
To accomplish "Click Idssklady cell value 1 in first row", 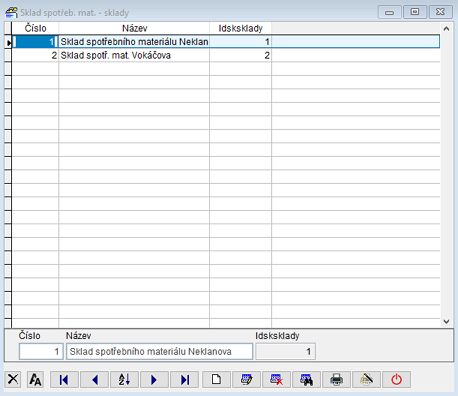I will pyautogui.click(x=240, y=42).
